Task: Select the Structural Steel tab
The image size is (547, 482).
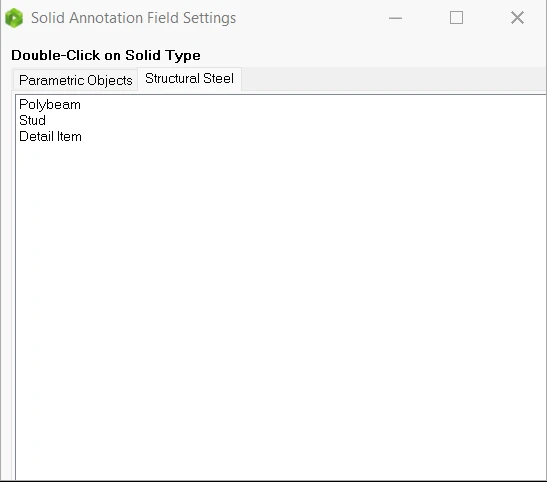Action: point(189,79)
